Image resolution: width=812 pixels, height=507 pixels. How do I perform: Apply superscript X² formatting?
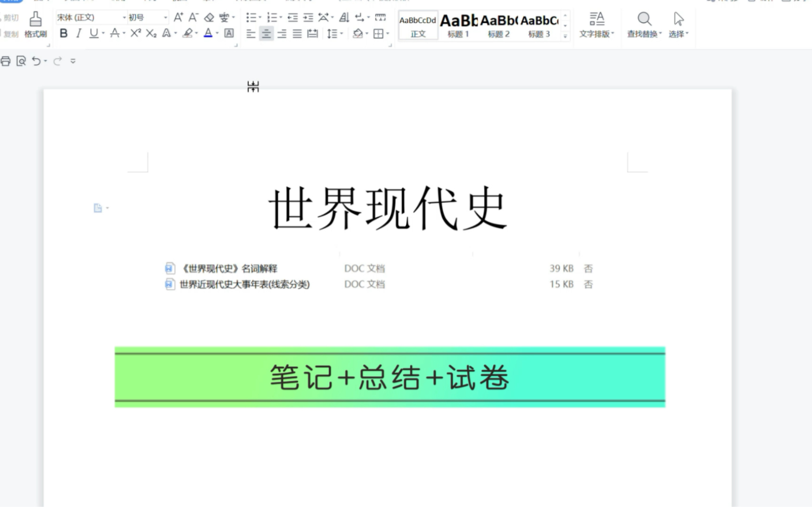point(135,33)
